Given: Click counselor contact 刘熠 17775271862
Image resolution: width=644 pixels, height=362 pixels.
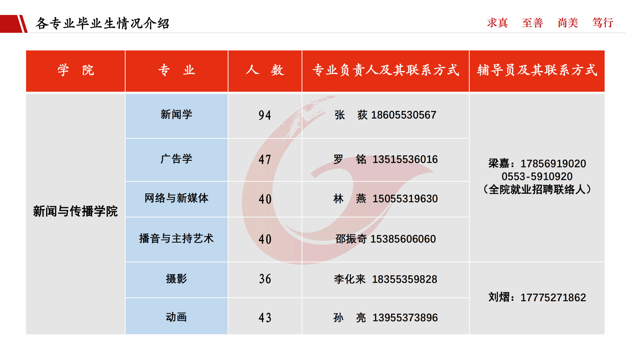Looking at the screenshot, I should coord(537,298).
